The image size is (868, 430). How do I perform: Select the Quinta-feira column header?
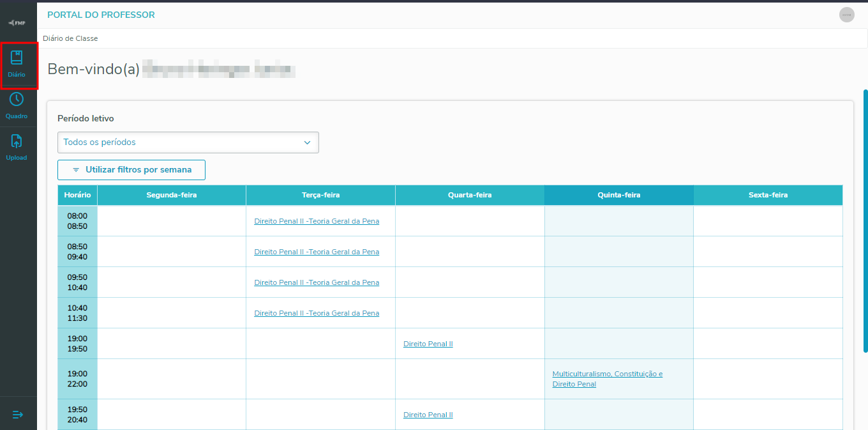point(619,195)
